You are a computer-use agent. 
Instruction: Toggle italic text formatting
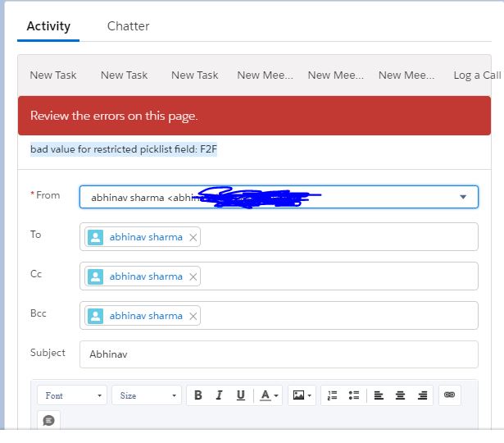click(x=219, y=395)
